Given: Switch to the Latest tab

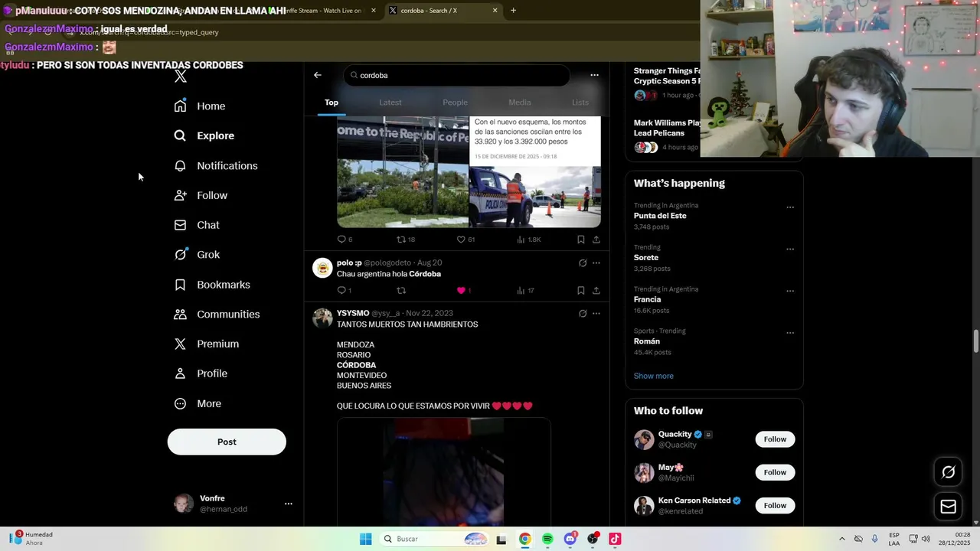Looking at the screenshot, I should [x=390, y=103].
